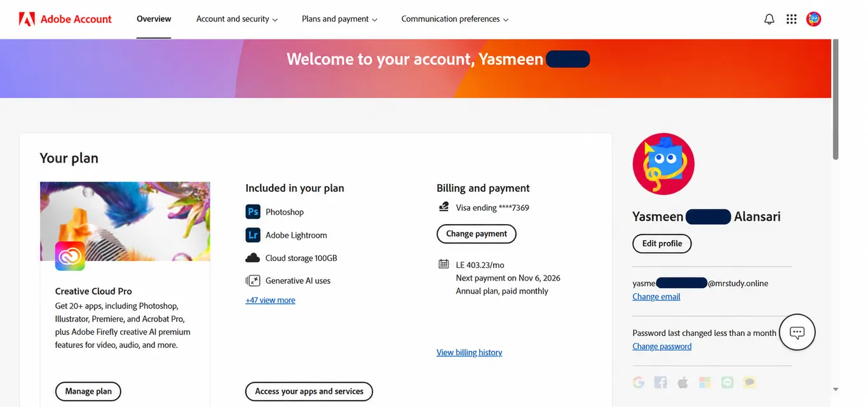Click the Microsoft linked account icon
The width and height of the screenshot is (868, 407).
705,382
